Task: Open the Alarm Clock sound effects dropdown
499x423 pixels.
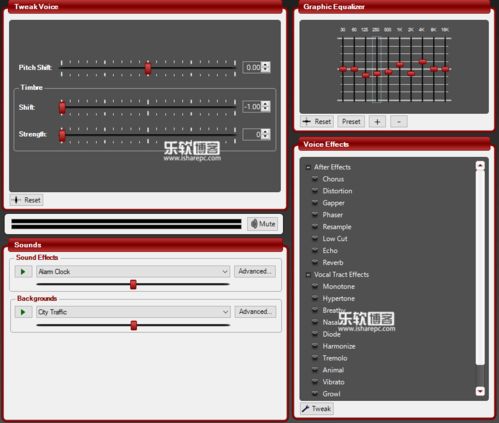Action: [x=133, y=272]
